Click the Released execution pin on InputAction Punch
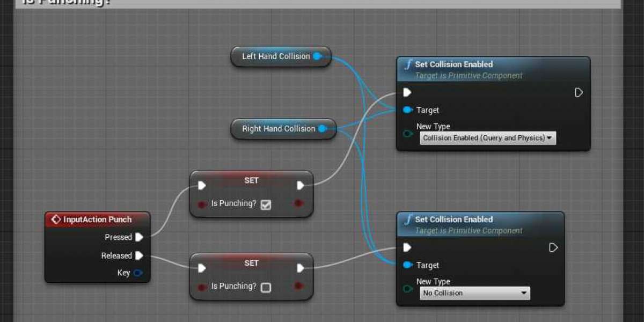Screen dimensions: 644x322 (139, 255)
